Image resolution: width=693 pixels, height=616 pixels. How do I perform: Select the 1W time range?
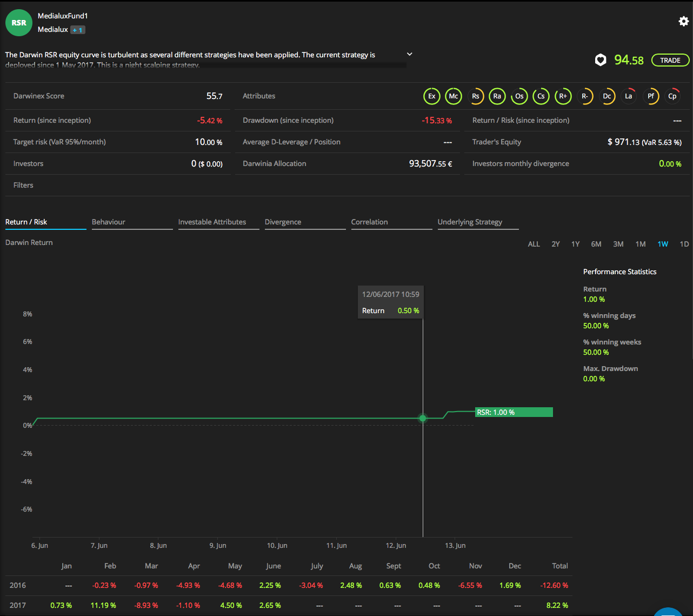click(x=663, y=244)
